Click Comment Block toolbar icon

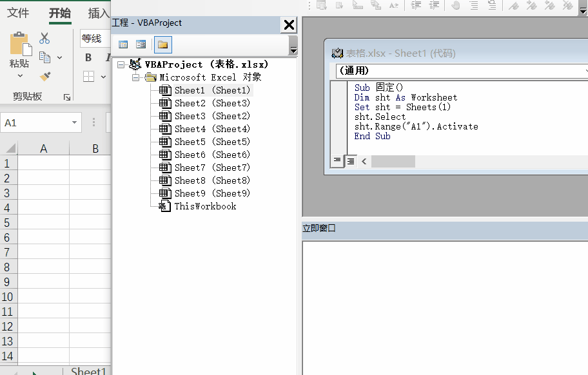(x=474, y=5)
